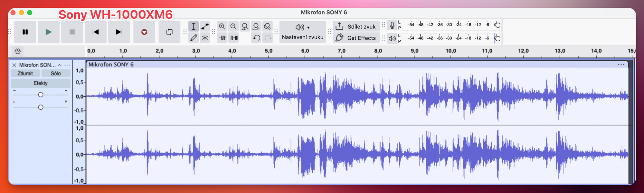Open the track panel three-dot menu
This screenshot has width=644, height=193.
click(x=67, y=65)
